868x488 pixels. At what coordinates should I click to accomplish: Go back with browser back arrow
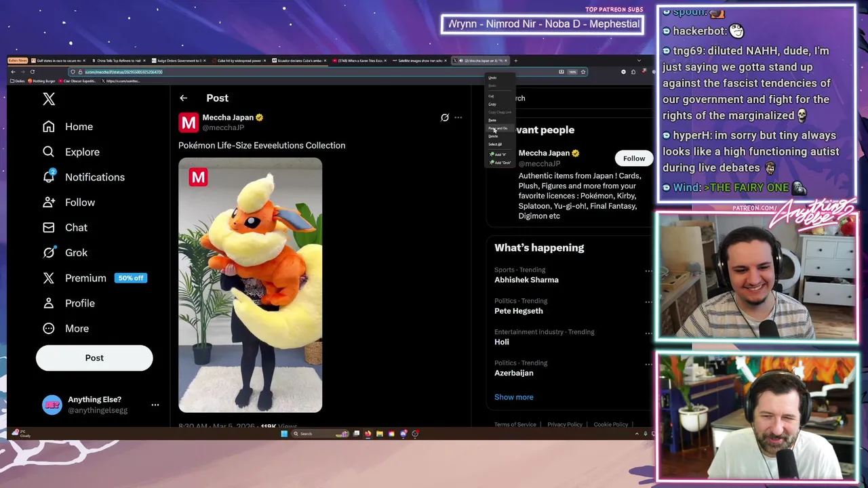tap(13, 72)
